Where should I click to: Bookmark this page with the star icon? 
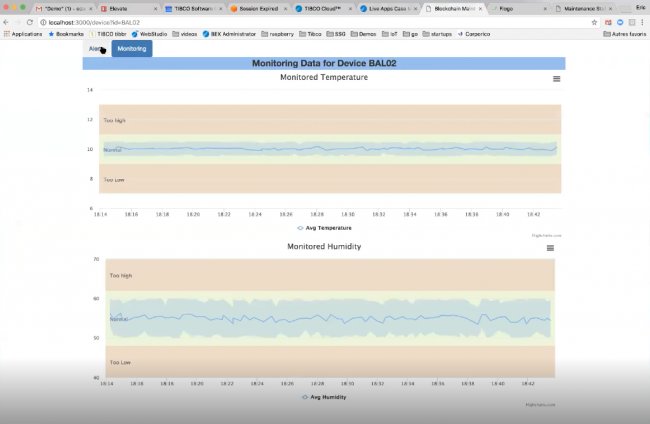coord(594,22)
